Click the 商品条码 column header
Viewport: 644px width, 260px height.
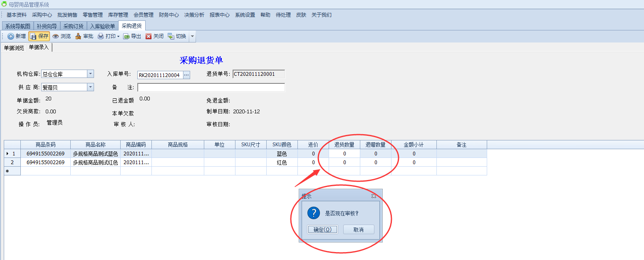[46, 145]
